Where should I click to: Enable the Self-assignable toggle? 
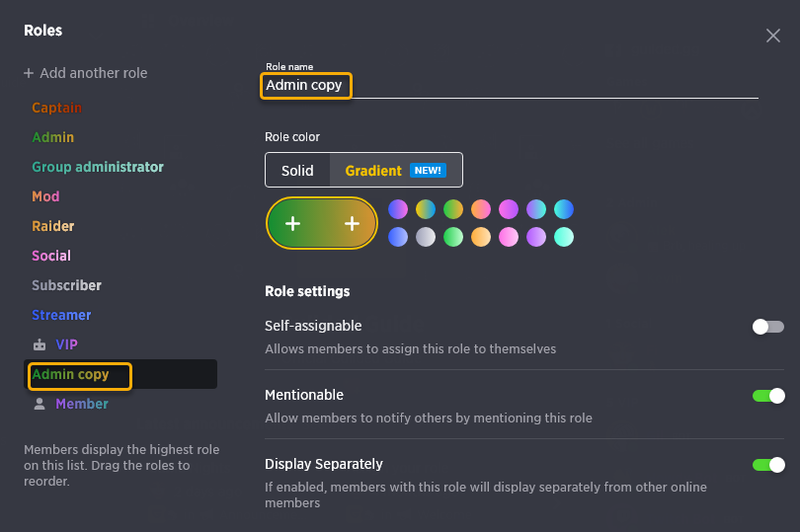coord(767,327)
